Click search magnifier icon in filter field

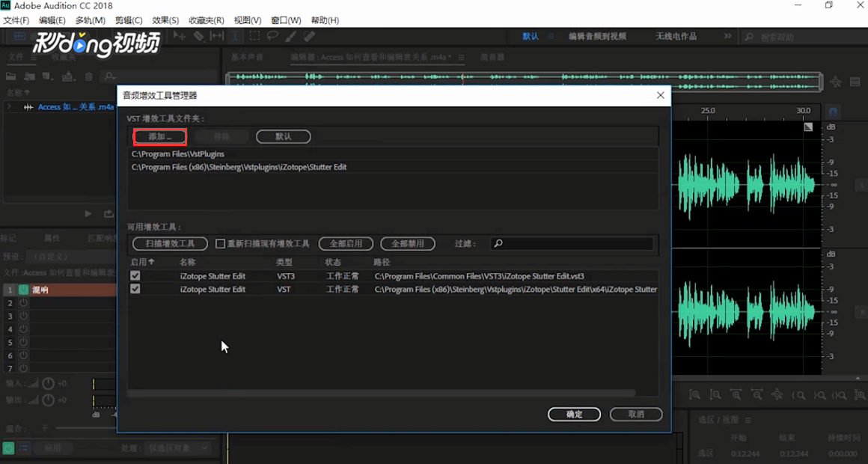(498, 244)
